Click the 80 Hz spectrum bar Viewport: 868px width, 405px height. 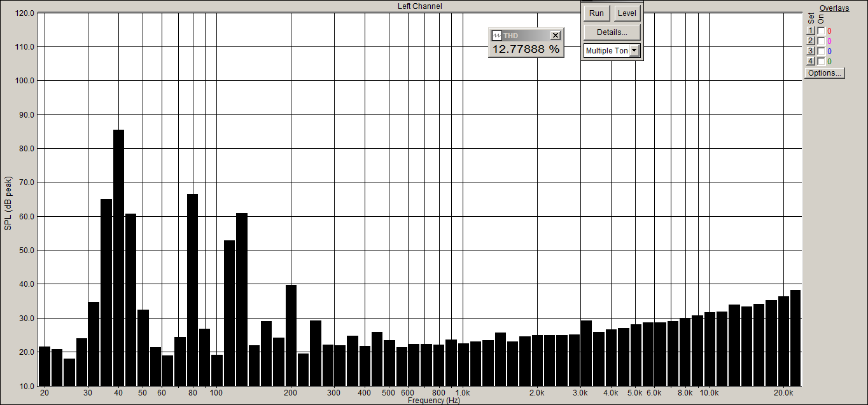point(192,290)
